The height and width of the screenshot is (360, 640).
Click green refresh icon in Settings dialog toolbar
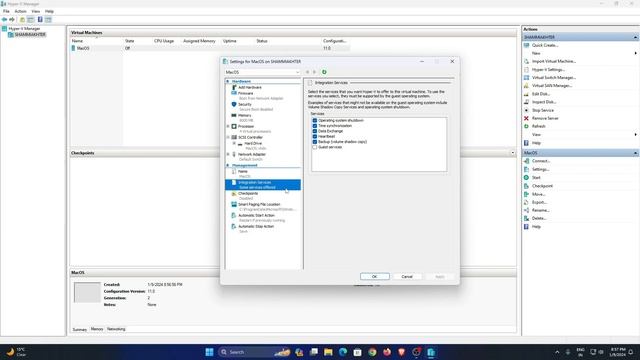coord(324,72)
